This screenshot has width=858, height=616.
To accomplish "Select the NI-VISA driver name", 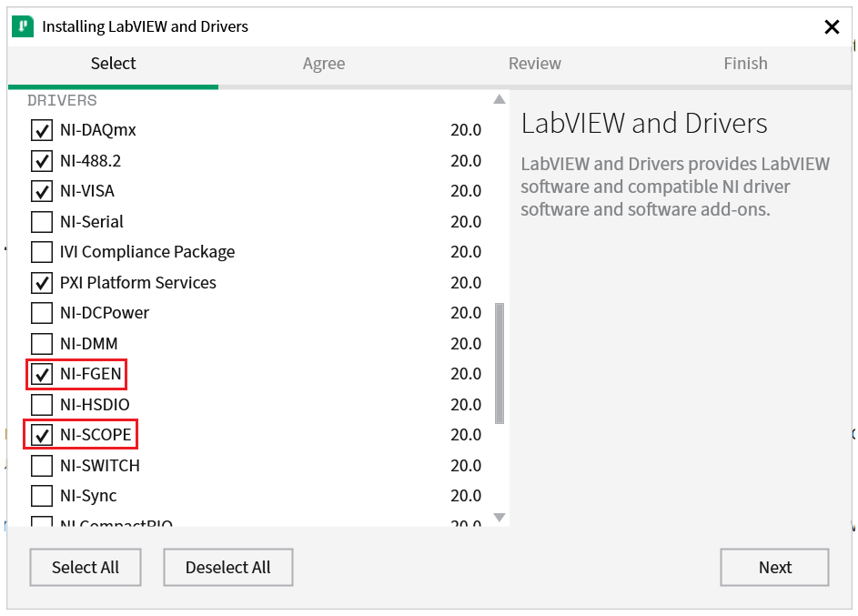I will pyautogui.click(x=87, y=191).
